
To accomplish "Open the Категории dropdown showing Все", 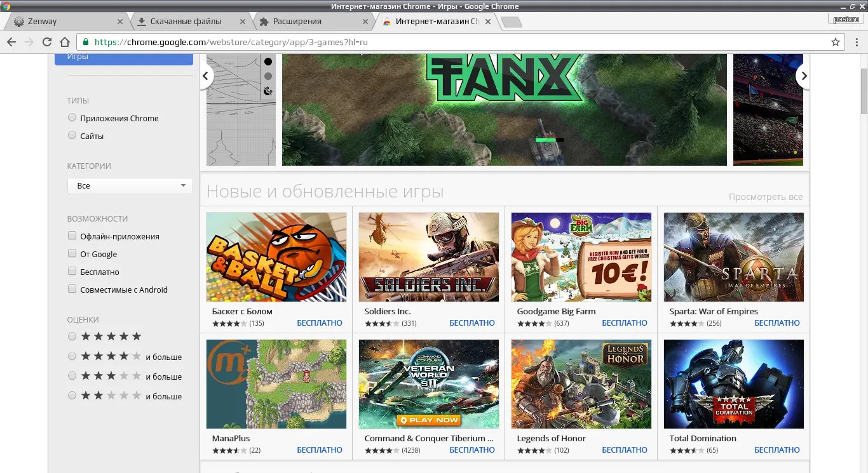I will [130, 185].
